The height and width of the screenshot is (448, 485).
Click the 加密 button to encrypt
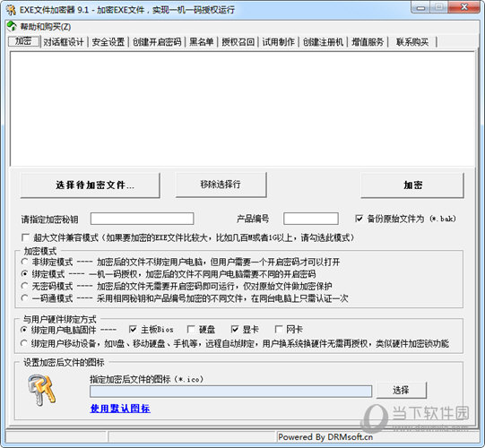(x=412, y=185)
